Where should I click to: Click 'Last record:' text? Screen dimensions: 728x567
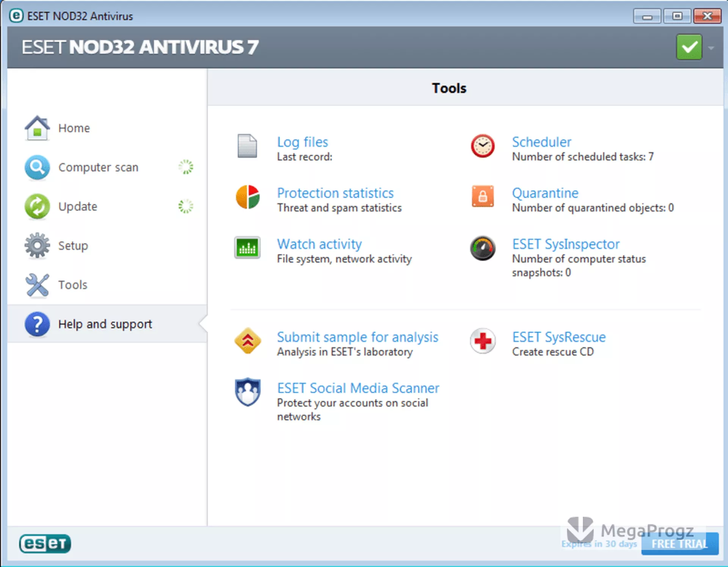coord(304,157)
